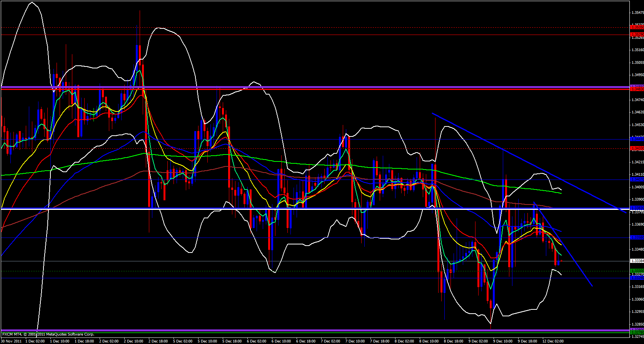The image size is (644, 344).
Task: Select the green 1.32780 label at bottom
Action: (637, 332)
